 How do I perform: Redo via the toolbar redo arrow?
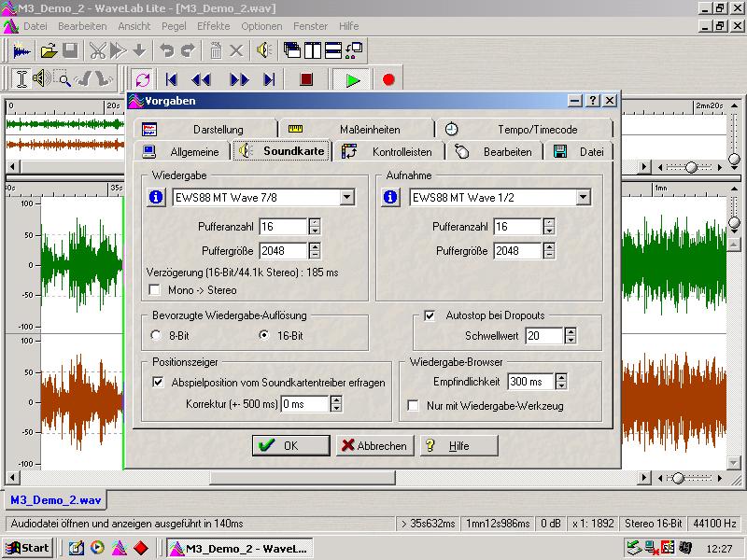coord(189,50)
